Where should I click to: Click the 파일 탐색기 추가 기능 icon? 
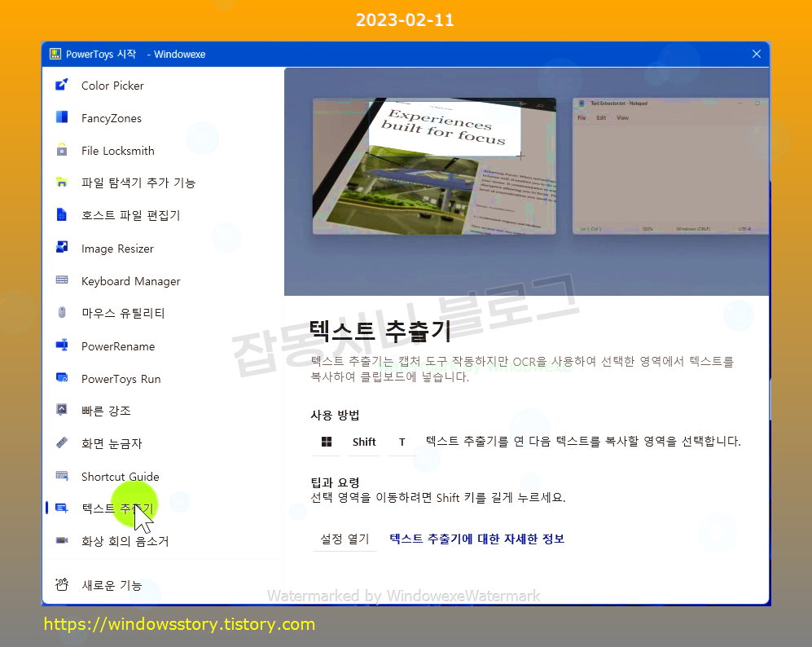point(62,182)
